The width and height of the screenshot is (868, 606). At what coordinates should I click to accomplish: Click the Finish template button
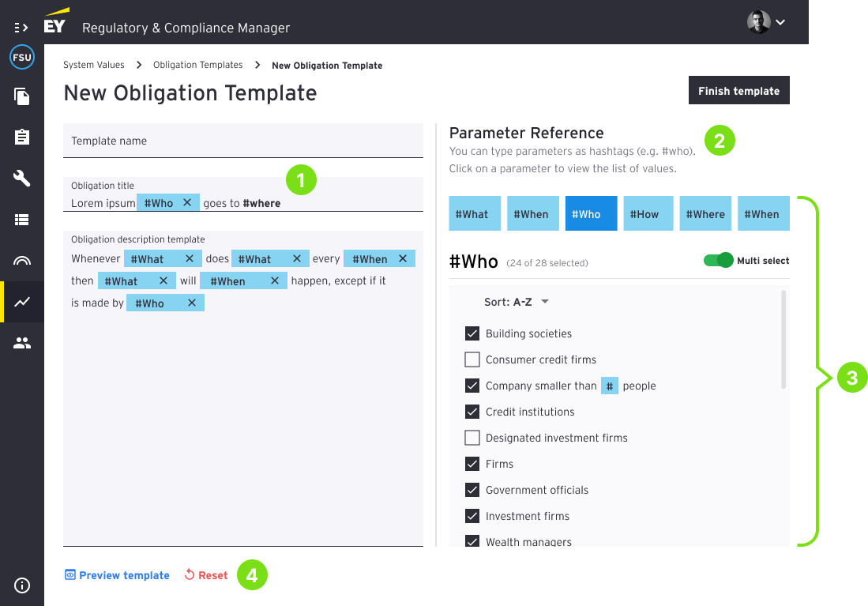click(x=738, y=91)
